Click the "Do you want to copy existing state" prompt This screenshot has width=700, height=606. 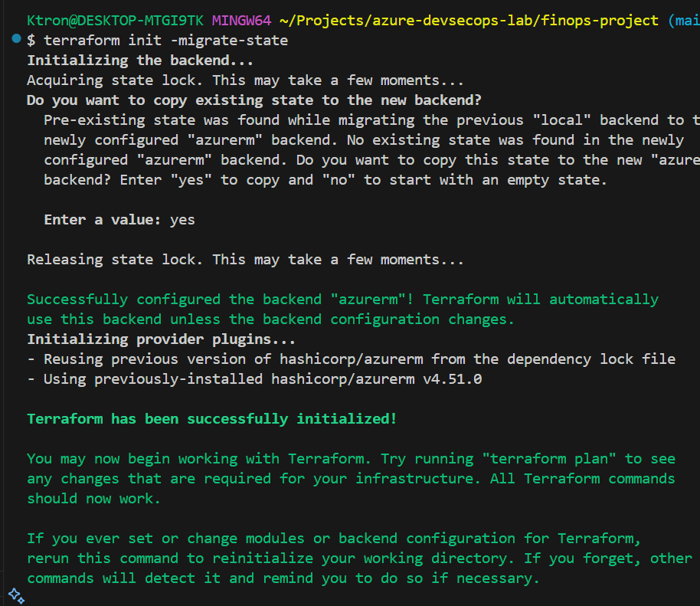tap(254, 100)
